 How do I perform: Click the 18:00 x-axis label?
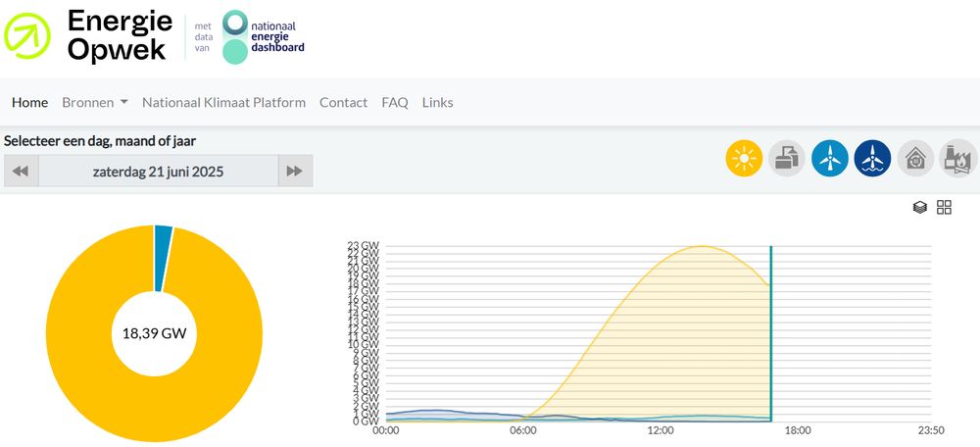click(x=798, y=430)
